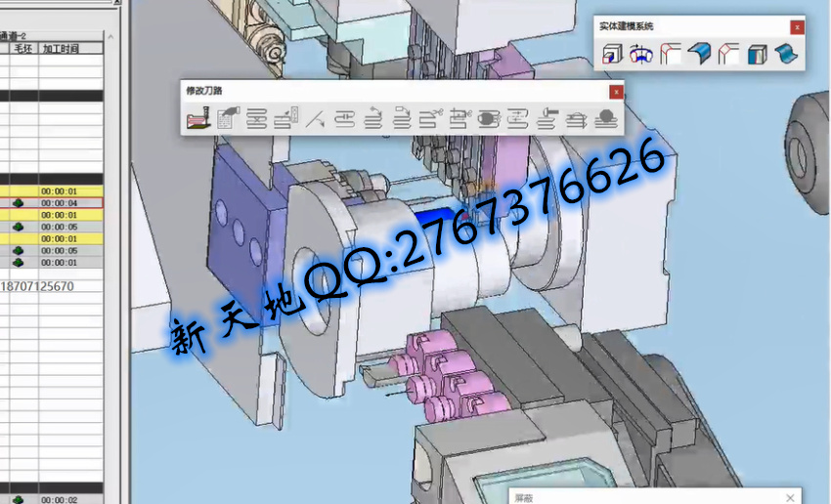Click the solid extrude icon in 实体建模系统
This screenshot has width=831, height=504.
(612, 55)
